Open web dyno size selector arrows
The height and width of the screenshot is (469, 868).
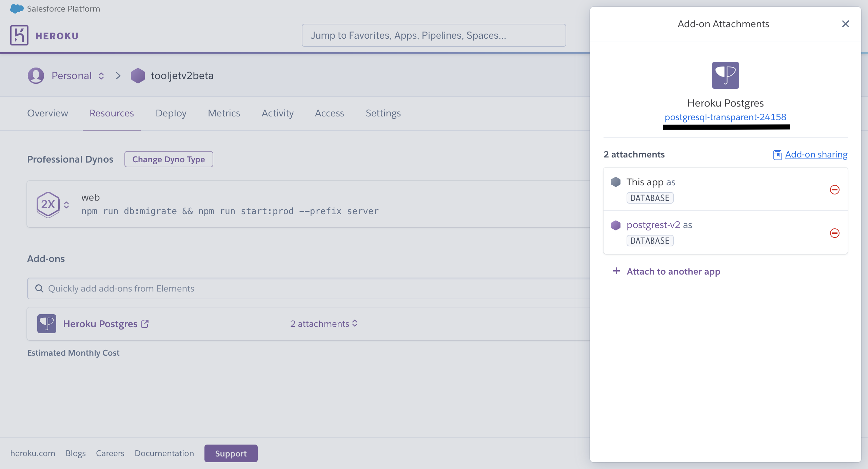click(66, 205)
